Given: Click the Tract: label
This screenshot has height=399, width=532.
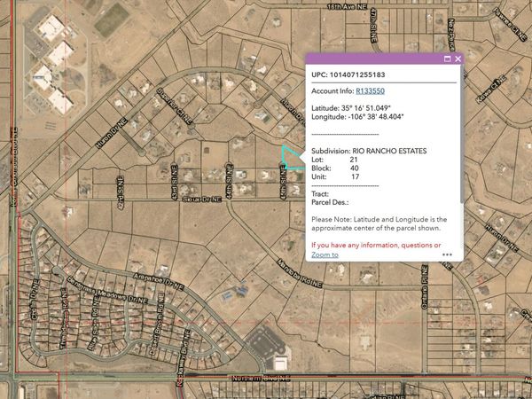Looking at the screenshot, I should pyautogui.click(x=320, y=194).
